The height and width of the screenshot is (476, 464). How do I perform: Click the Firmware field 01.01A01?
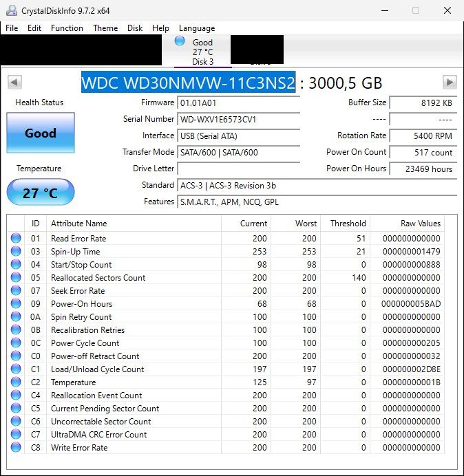238,103
